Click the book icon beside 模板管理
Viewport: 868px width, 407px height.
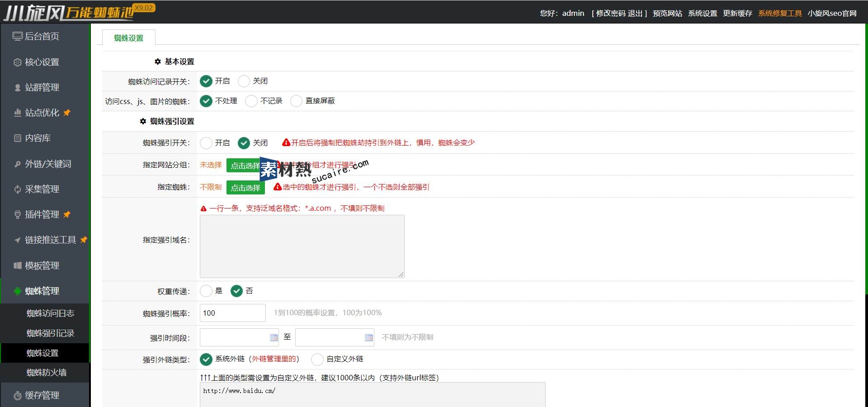click(x=17, y=265)
